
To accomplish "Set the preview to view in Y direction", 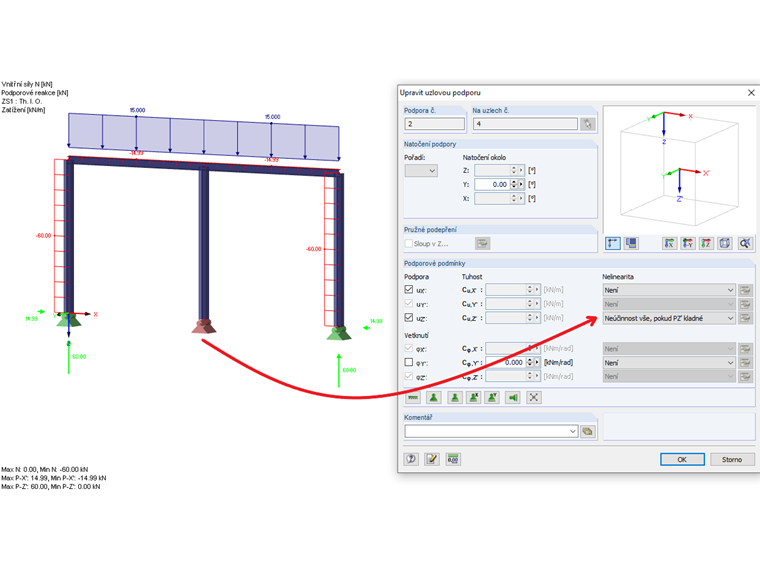I will coord(688,243).
